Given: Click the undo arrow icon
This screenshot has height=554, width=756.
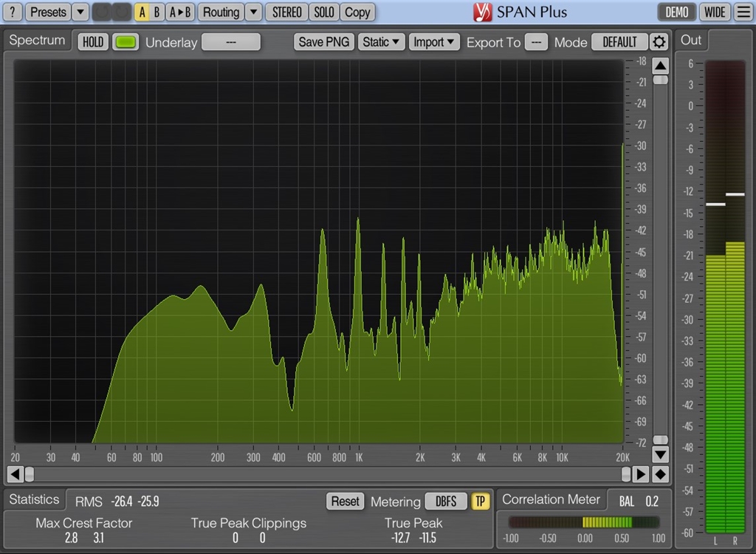Looking at the screenshot, I should pos(102,12).
